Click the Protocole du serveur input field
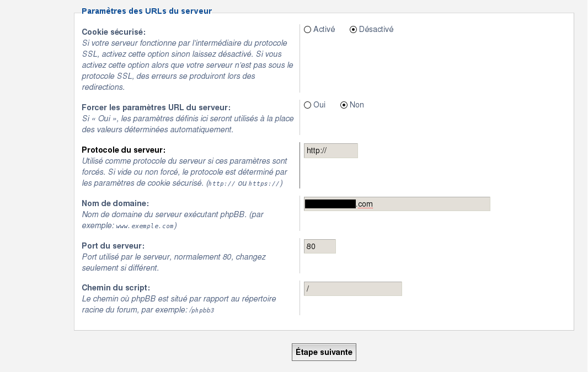This screenshot has height=372, width=588. (331, 150)
